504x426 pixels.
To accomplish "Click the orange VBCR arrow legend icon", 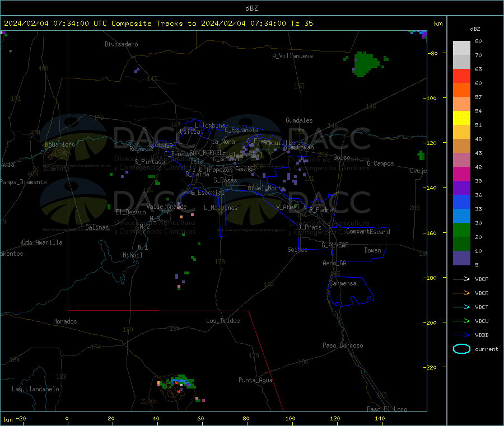I will [461, 293].
